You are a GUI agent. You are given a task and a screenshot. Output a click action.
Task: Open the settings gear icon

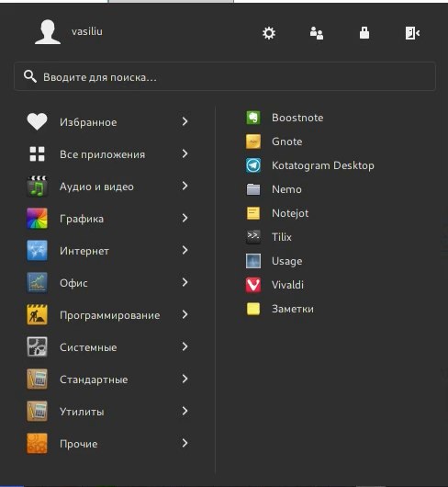(x=269, y=33)
